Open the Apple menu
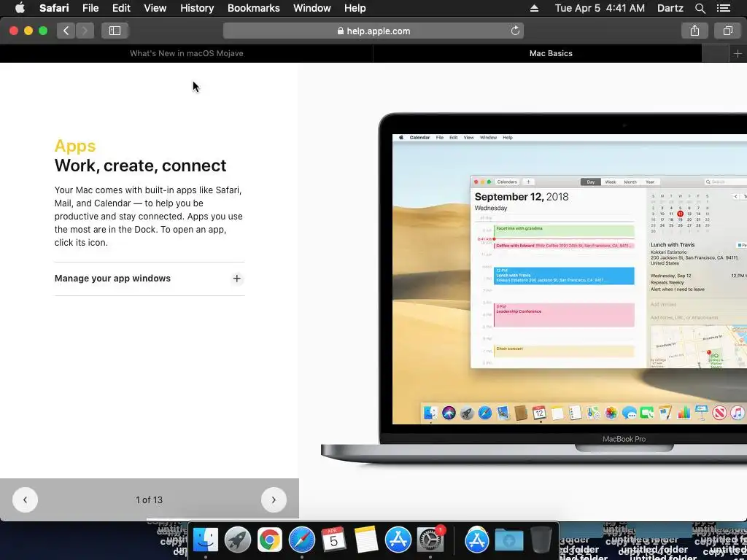The width and height of the screenshot is (747, 560). pyautogui.click(x=20, y=8)
